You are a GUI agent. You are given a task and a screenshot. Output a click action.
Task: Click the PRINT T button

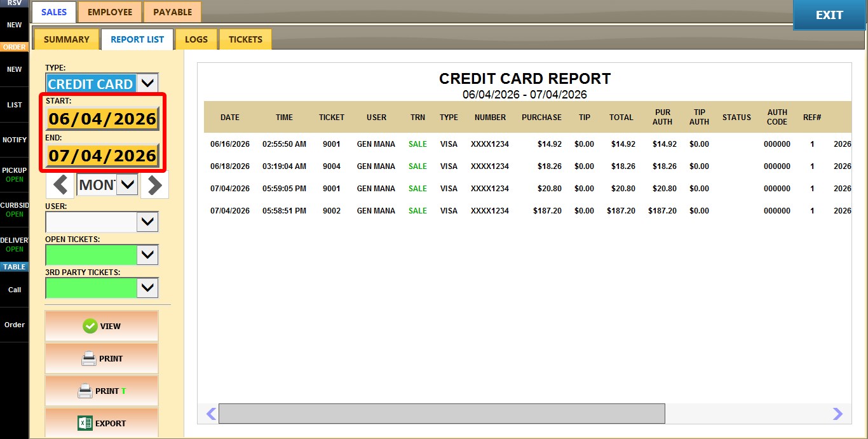[102, 391]
